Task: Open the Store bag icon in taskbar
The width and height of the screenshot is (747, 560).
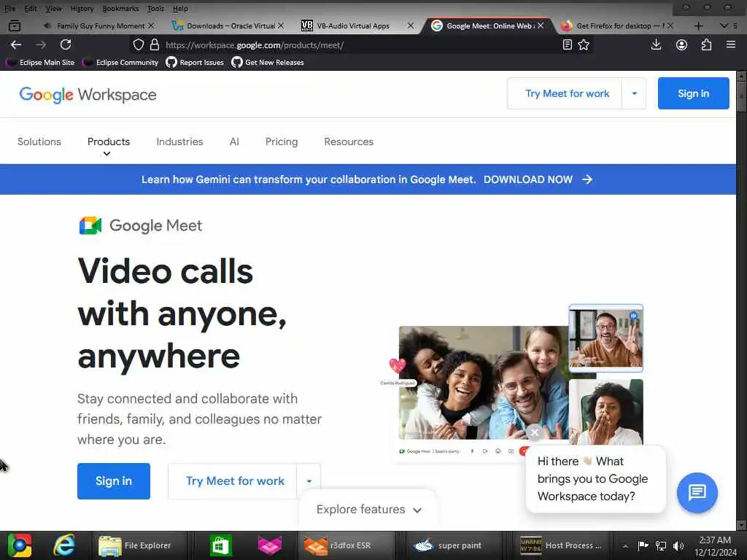Action: pos(220,545)
